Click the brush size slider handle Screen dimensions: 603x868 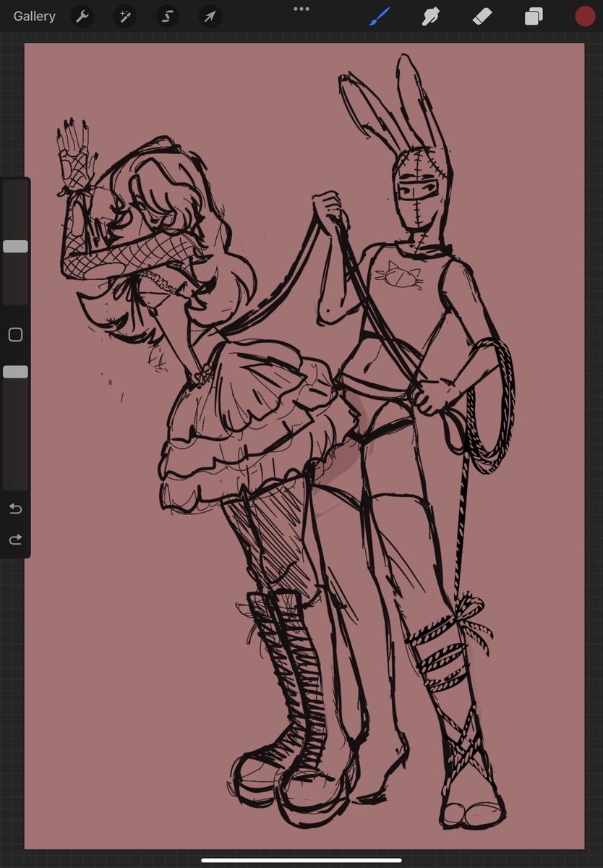pos(15,247)
